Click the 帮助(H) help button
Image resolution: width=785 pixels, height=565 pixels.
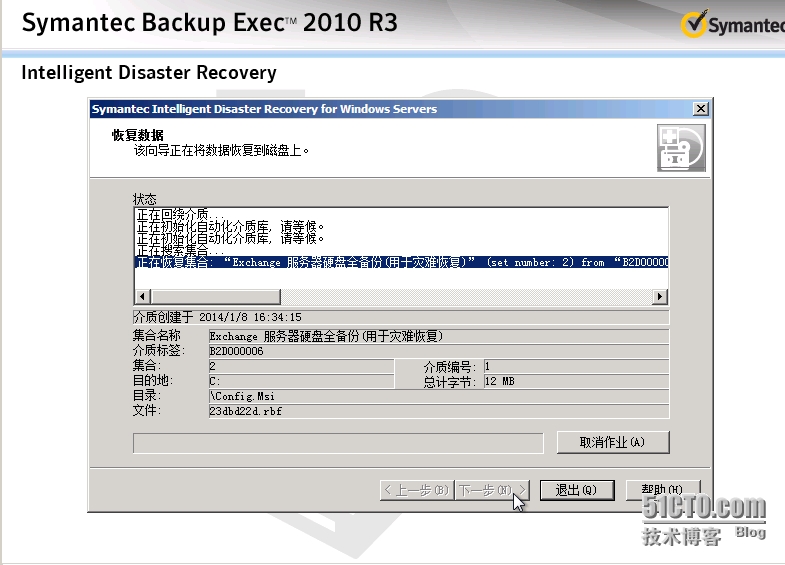pos(663,490)
